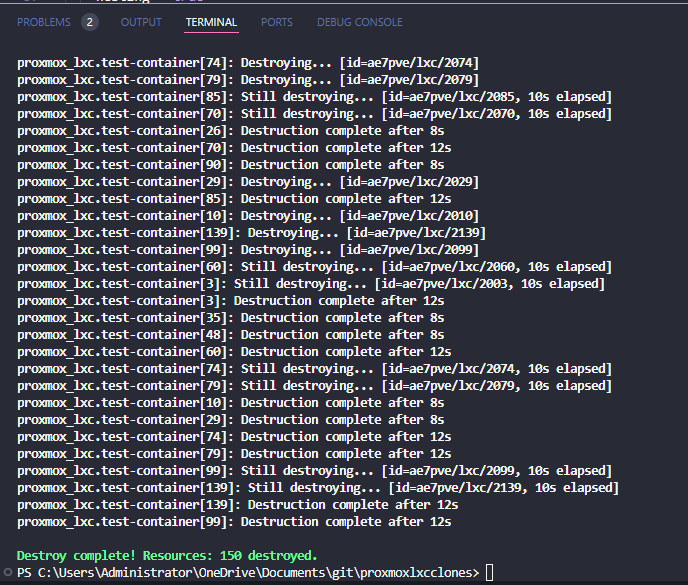
Task: Click 'test-container[35]: Destruction complete after 8s'
Action: [x=230, y=318]
